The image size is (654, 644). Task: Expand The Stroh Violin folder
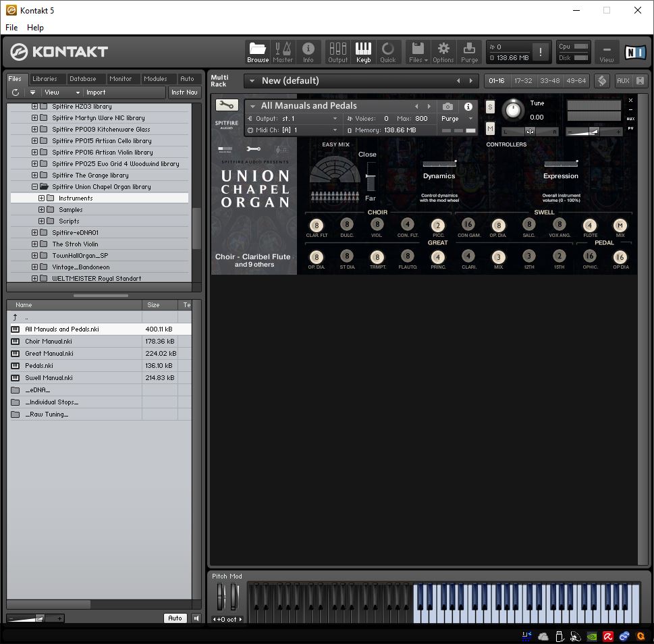click(34, 244)
